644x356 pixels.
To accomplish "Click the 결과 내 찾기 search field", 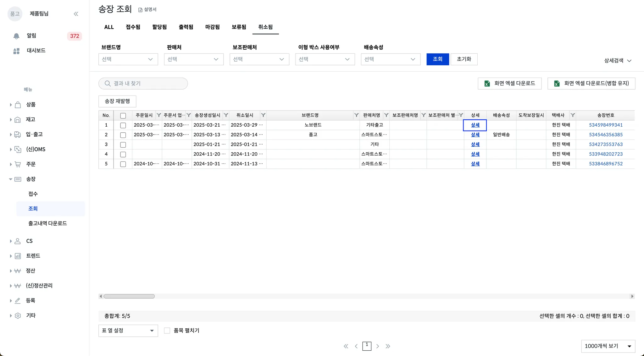I will [x=143, y=84].
